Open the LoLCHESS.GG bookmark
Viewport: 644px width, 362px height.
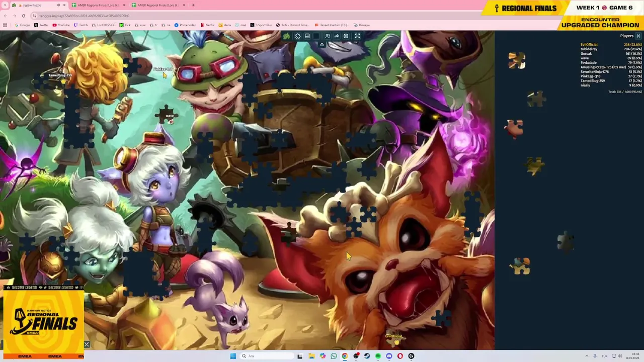[x=104, y=25]
